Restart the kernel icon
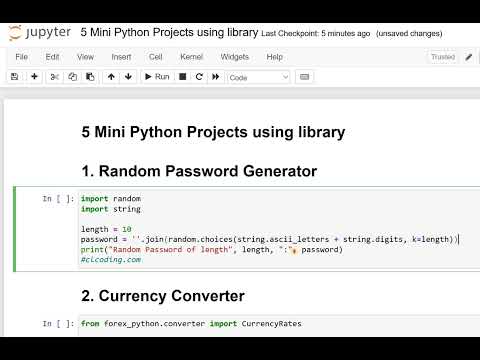This screenshot has height=360, width=480. 199,77
